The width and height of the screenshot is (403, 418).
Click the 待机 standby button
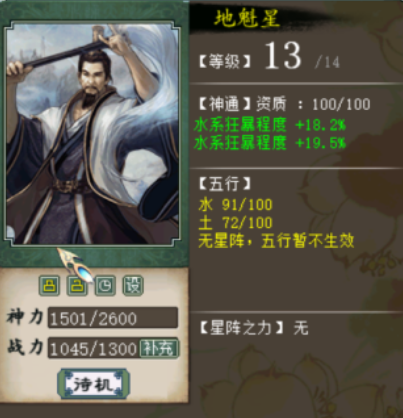[x=93, y=384]
